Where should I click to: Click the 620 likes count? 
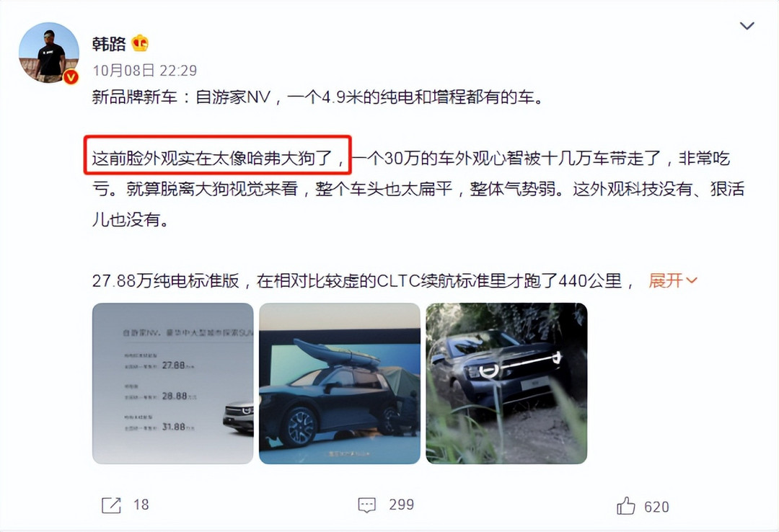coord(657,507)
